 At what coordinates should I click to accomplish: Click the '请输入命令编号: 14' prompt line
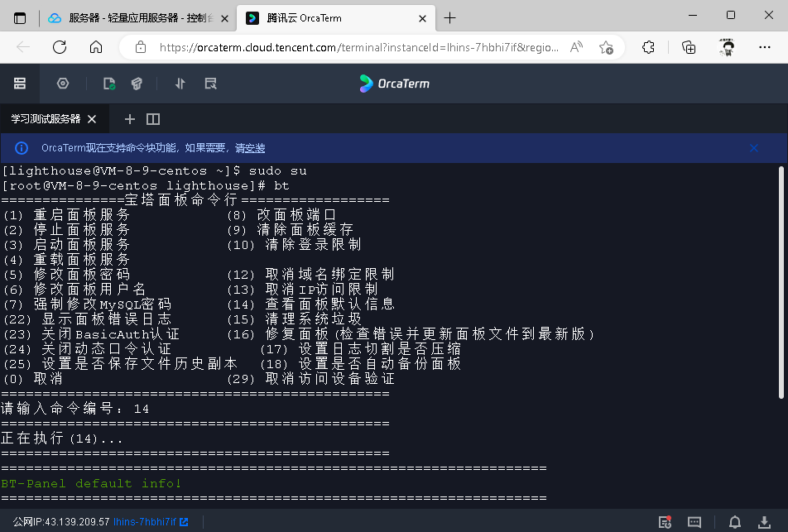click(74, 409)
